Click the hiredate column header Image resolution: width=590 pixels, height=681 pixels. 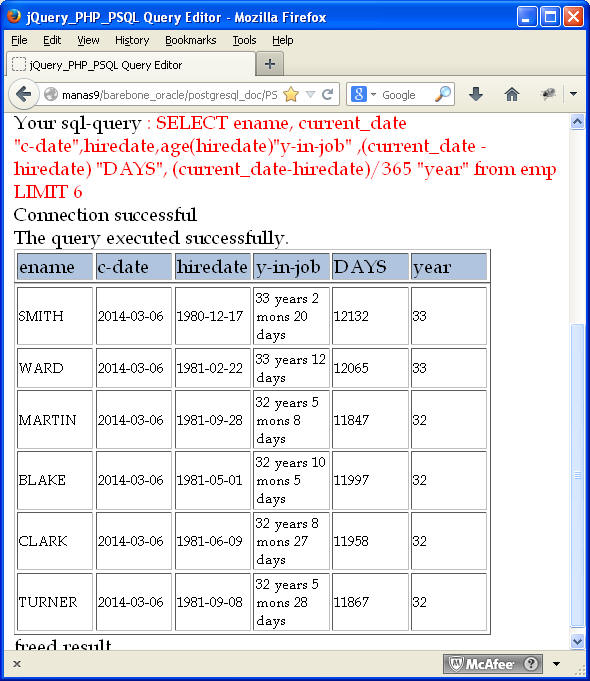[x=213, y=267]
